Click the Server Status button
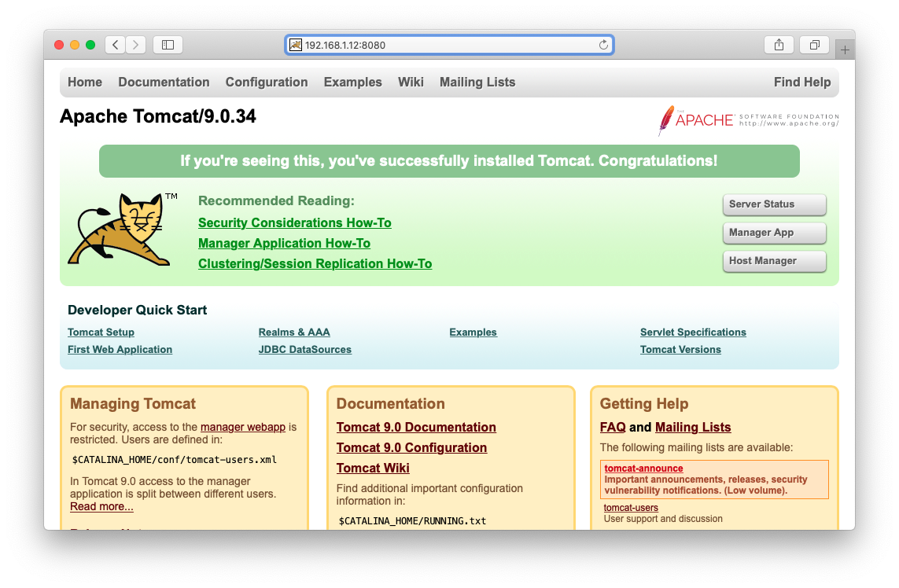Screen dimensions: 899x588 pyautogui.click(x=774, y=204)
